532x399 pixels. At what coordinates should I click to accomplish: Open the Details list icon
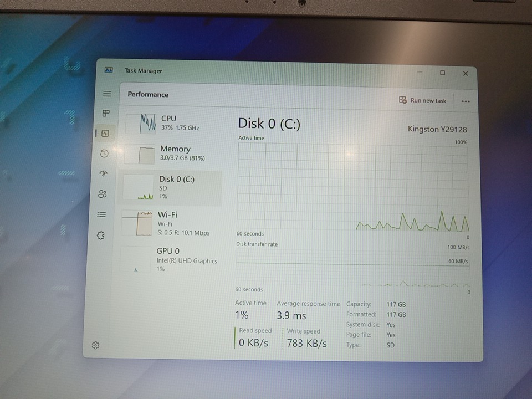coord(101,214)
